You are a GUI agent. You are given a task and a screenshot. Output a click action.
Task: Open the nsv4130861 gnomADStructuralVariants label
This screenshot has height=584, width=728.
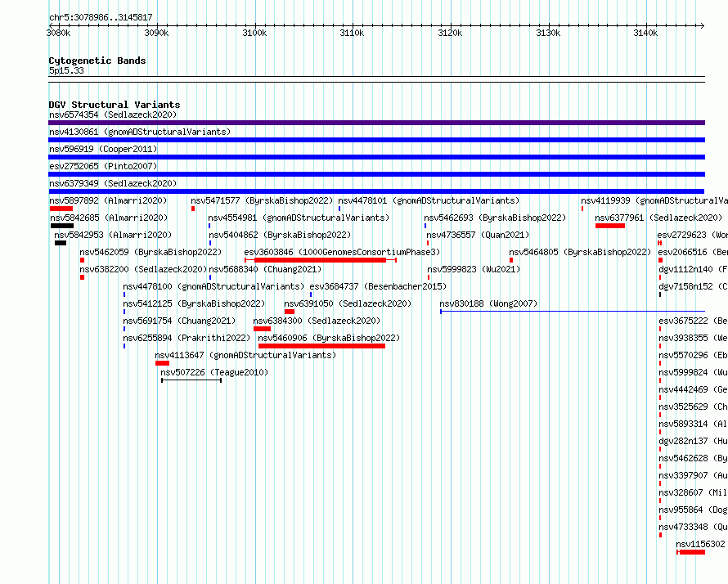click(x=140, y=132)
